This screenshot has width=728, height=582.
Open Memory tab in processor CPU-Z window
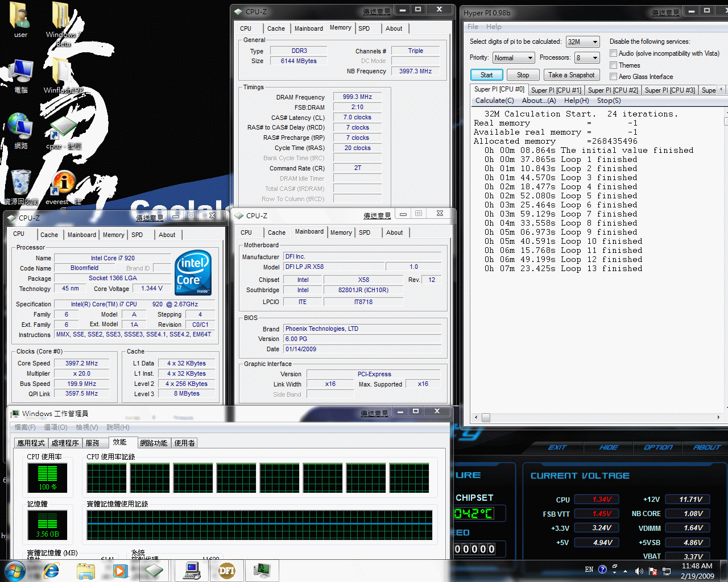pyautogui.click(x=113, y=235)
